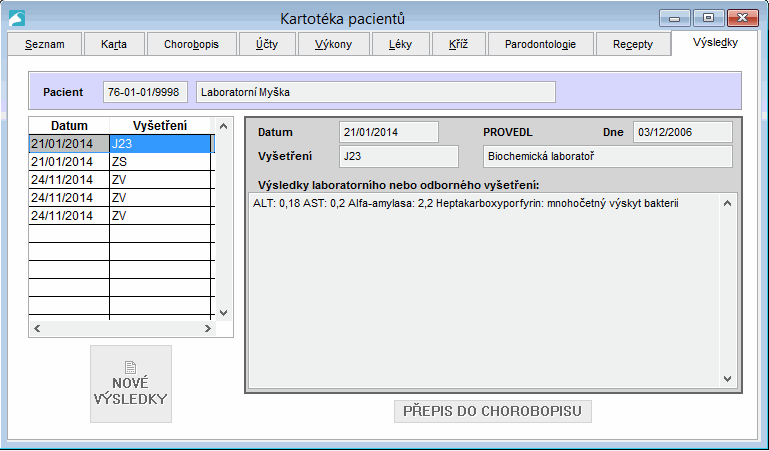769x451 pixels.
Task: Go to the Chorobopis tab
Action: click(x=191, y=45)
